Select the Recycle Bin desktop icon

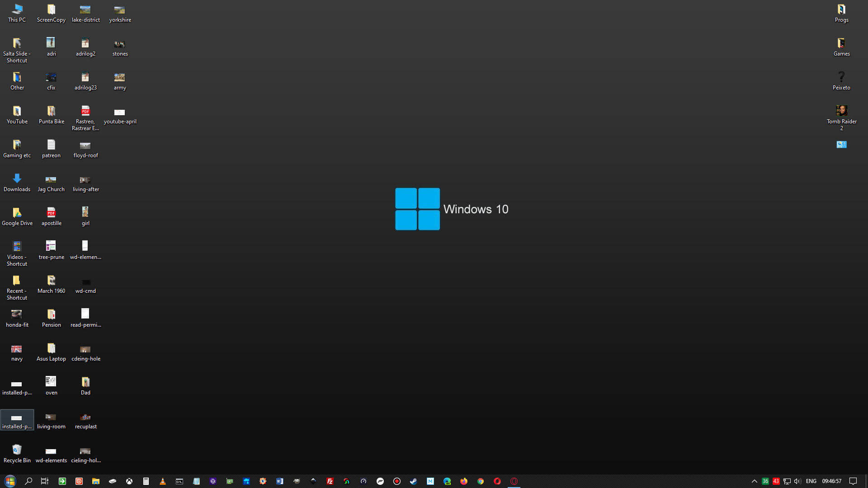tap(17, 454)
